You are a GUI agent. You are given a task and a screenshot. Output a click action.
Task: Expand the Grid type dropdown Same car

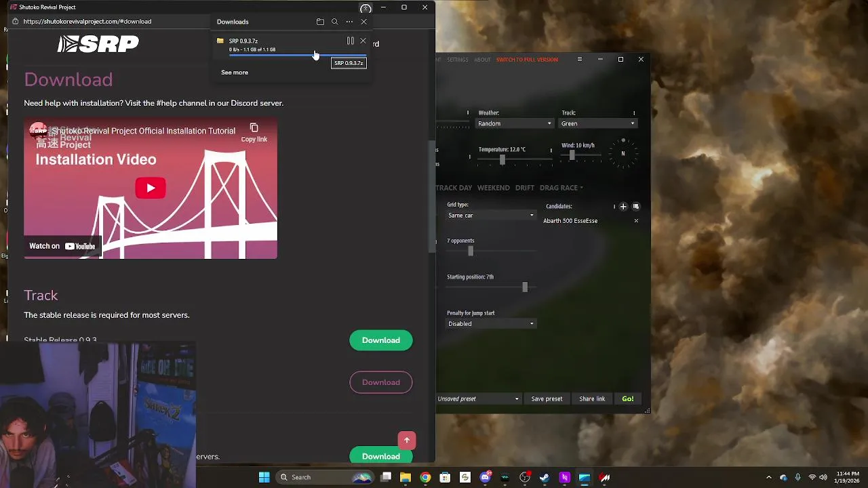pos(491,216)
